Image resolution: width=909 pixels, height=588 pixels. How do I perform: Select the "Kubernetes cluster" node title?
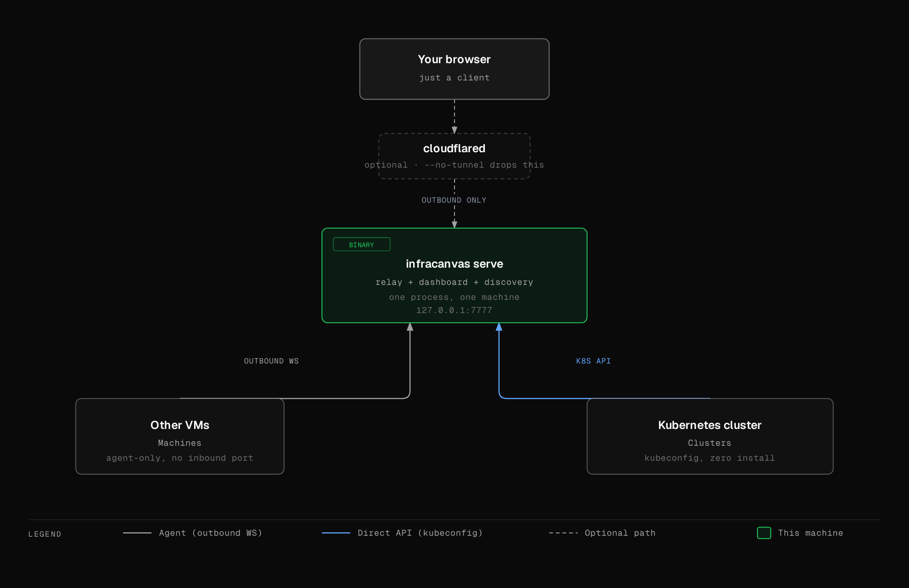[709, 425]
